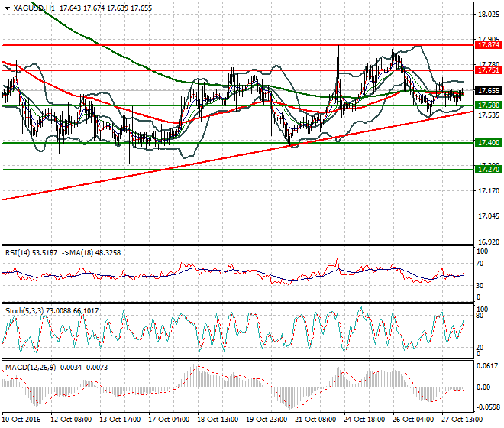Click the MACD scale value -0.0598
The height and width of the screenshot is (428, 504).
[487, 407]
